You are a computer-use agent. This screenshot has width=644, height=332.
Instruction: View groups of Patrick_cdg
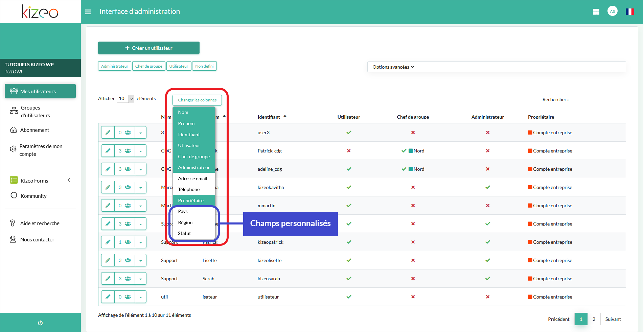coord(125,151)
